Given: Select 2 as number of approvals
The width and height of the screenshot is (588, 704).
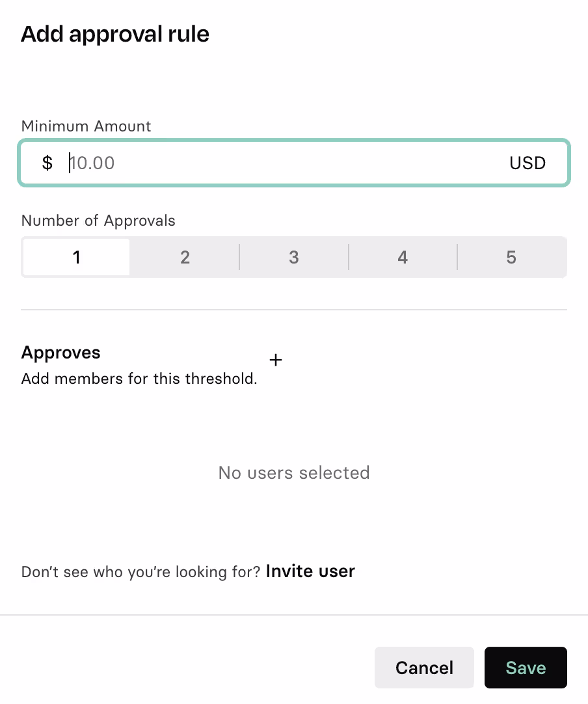Looking at the screenshot, I should 185,257.
